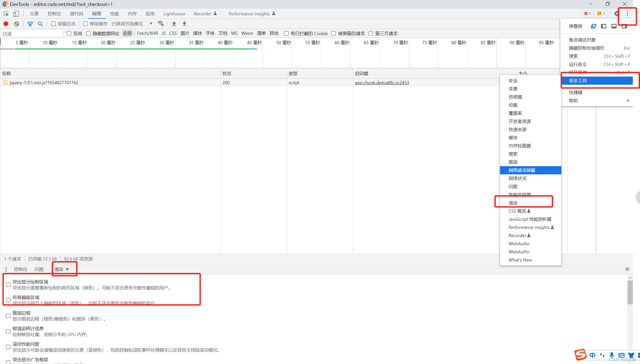This screenshot has width=640, height=364.
Task: Open DevTools settings gear
Action: pos(617,14)
